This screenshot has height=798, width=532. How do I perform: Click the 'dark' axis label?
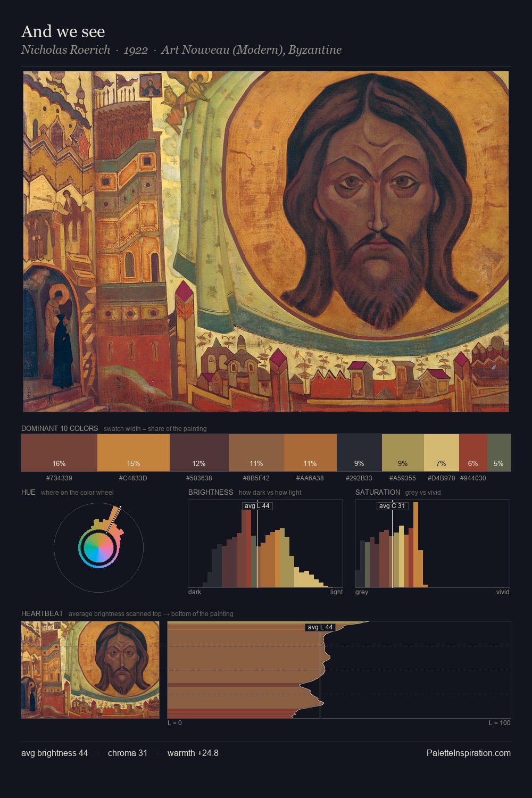[x=195, y=592]
